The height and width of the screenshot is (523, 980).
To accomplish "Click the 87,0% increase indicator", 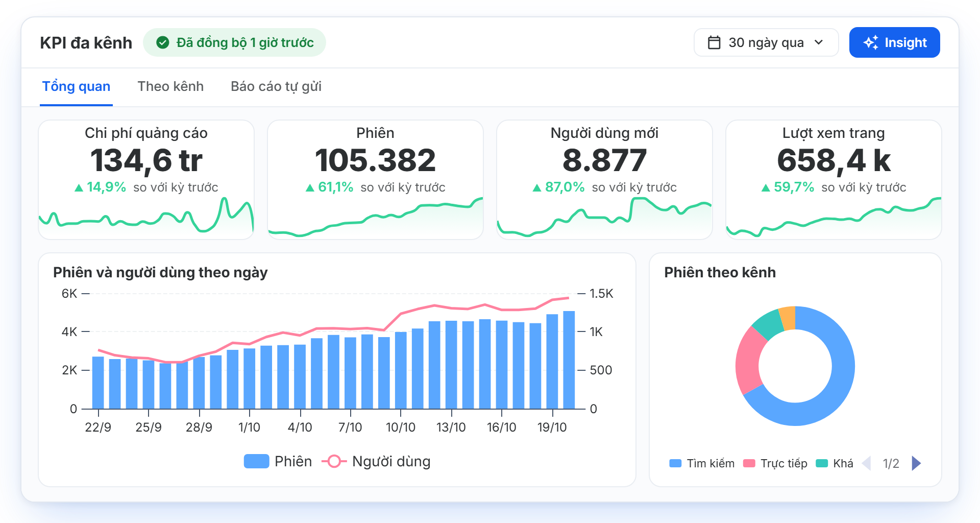I will 558,187.
